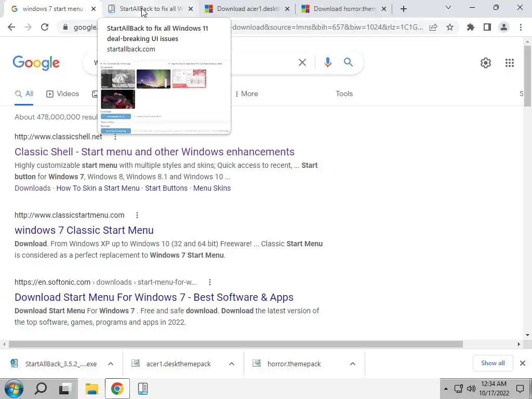Switch to StartAllBack tab
The image size is (532, 399).
[x=151, y=9]
